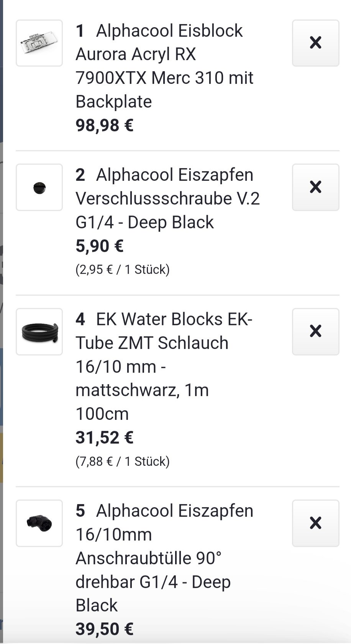Click quantity 1 of the Eisblock Aurora
This screenshot has width=351, height=644.
(80, 31)
